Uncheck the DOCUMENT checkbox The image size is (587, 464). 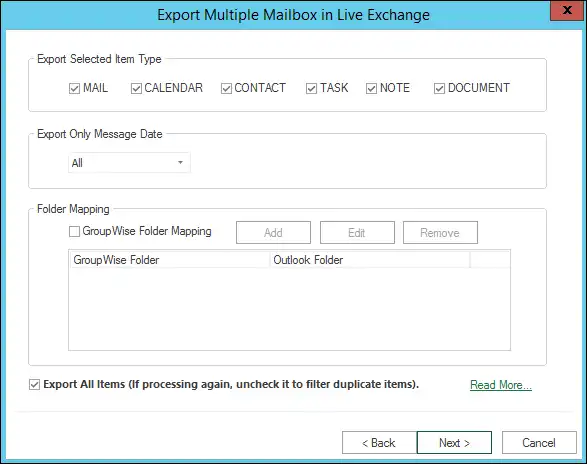point(439,89)
